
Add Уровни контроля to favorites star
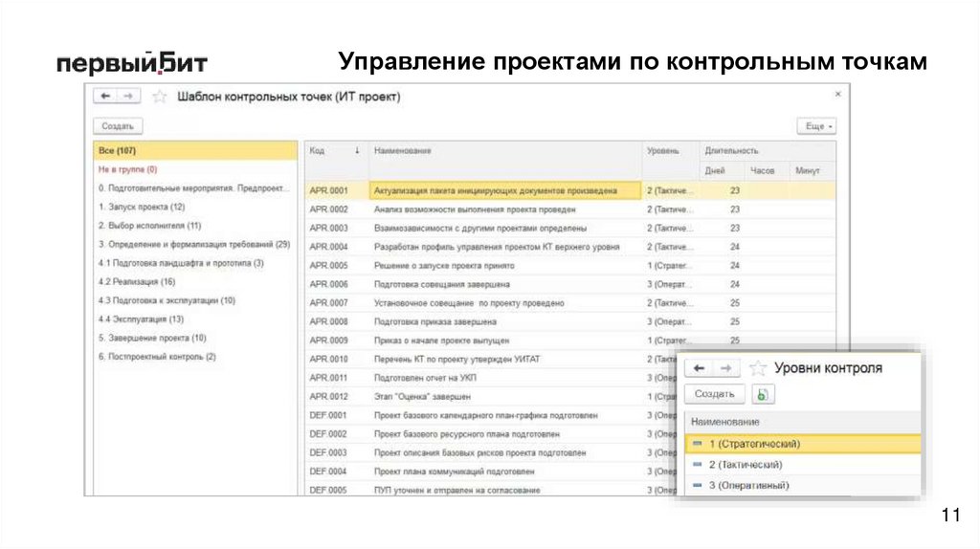pos(758,368)
